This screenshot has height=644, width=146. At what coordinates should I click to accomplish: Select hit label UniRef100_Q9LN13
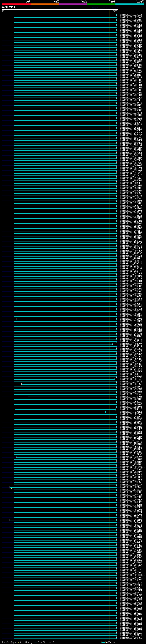131,35
